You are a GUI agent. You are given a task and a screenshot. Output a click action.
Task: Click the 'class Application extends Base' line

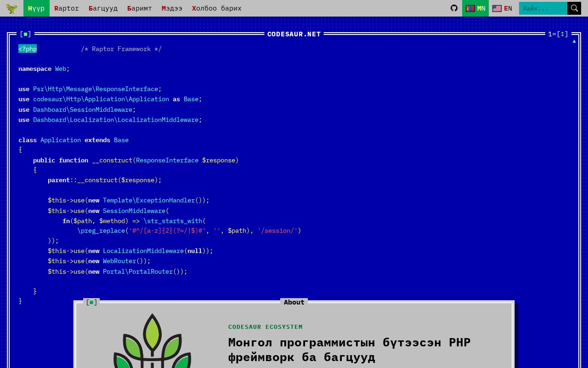[x=73, y=140]
